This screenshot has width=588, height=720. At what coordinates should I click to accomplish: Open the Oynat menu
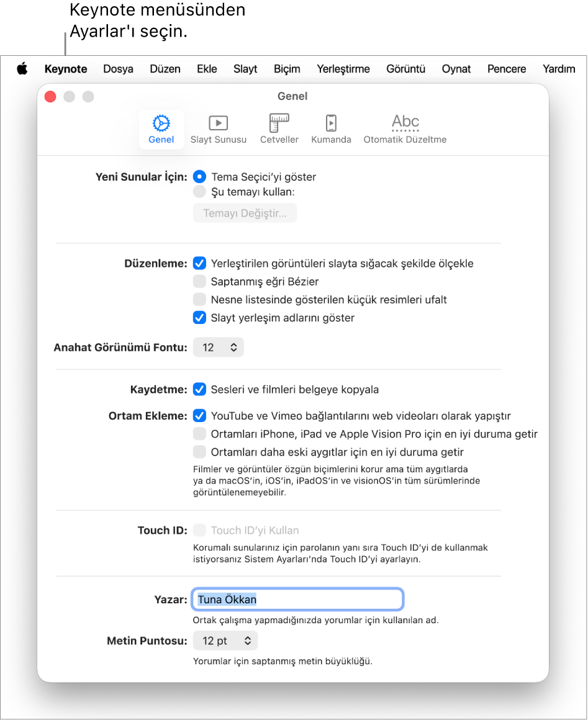click(x=456, y=69)
